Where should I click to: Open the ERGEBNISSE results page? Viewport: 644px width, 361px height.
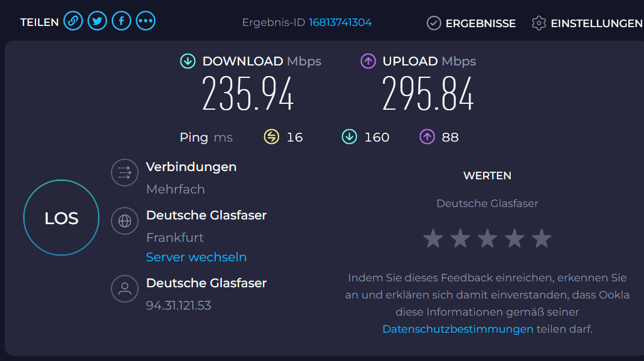pos(471,24)
